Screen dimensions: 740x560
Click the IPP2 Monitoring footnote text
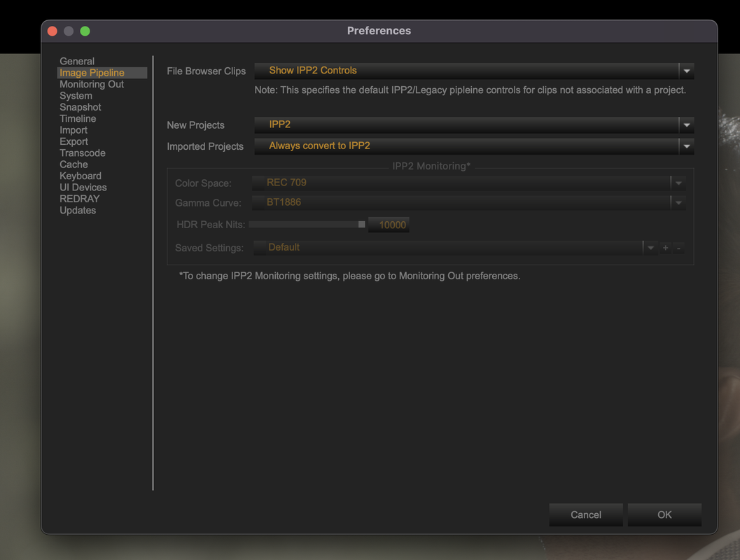(x=350, y=276)
